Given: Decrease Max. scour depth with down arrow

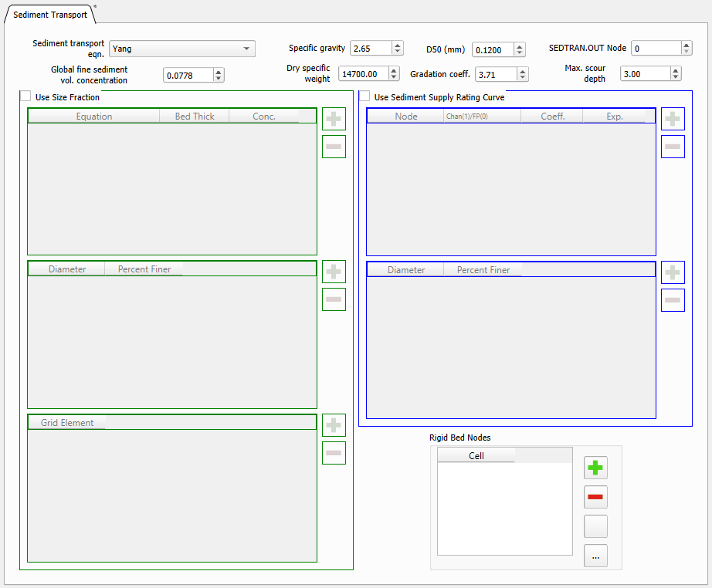Looking at the screenshot, I should coord(676,77).
